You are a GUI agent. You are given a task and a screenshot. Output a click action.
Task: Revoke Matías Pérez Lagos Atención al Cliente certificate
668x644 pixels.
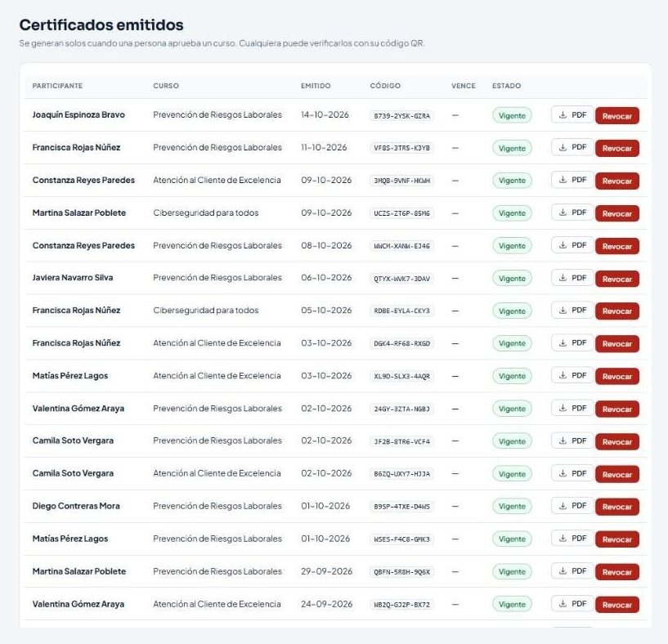pyautogui.click(x=616, y=377)
